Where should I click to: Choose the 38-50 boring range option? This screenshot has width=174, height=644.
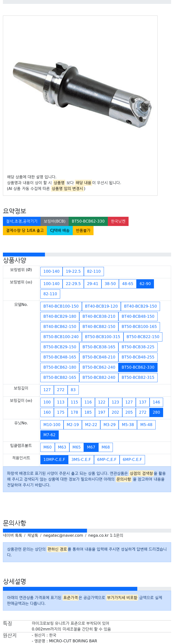click(110, 284)
